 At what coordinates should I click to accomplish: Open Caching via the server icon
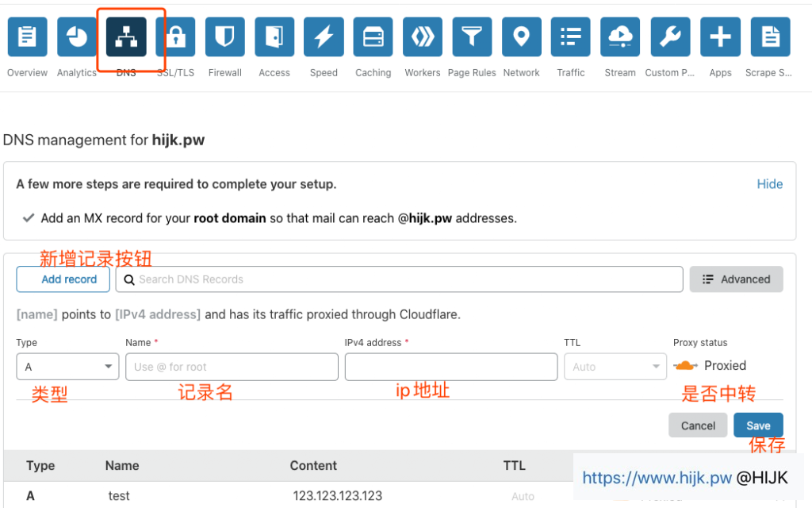(x=373, y=37)
